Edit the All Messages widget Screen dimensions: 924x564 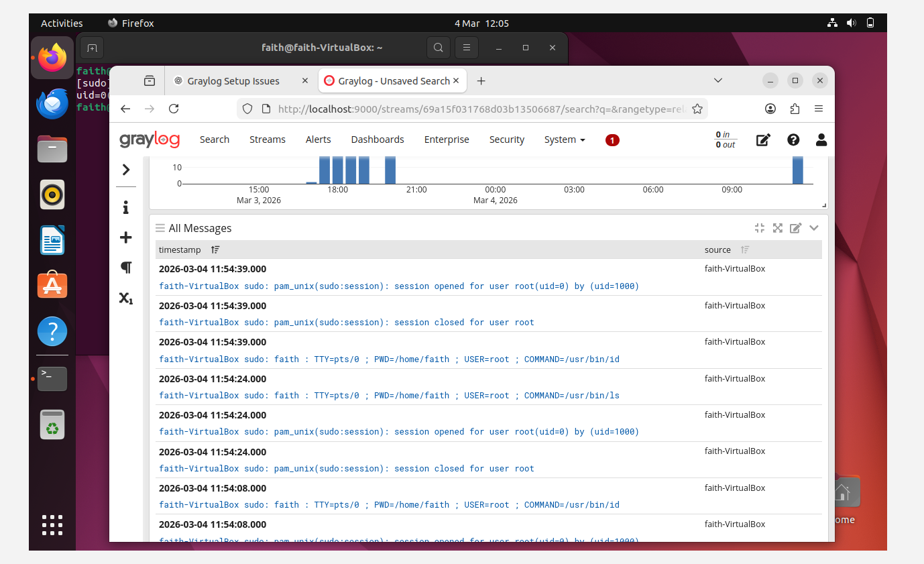(796, 228)
